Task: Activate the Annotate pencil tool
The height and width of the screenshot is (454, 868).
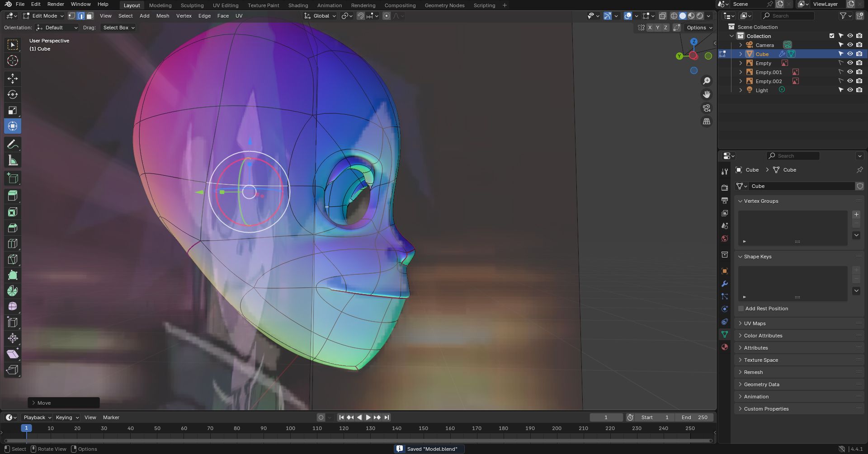Action: [x=13, y=145]
